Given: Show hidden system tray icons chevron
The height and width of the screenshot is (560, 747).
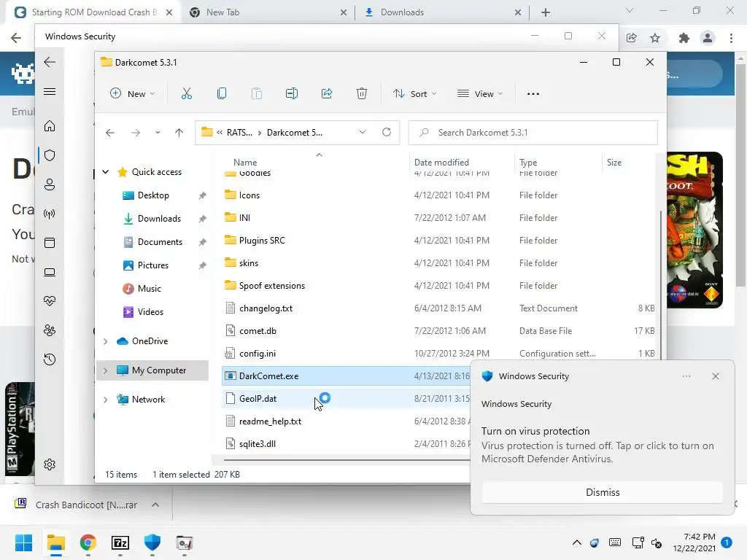Looking at the screenshot, I should tap(576, 542).
